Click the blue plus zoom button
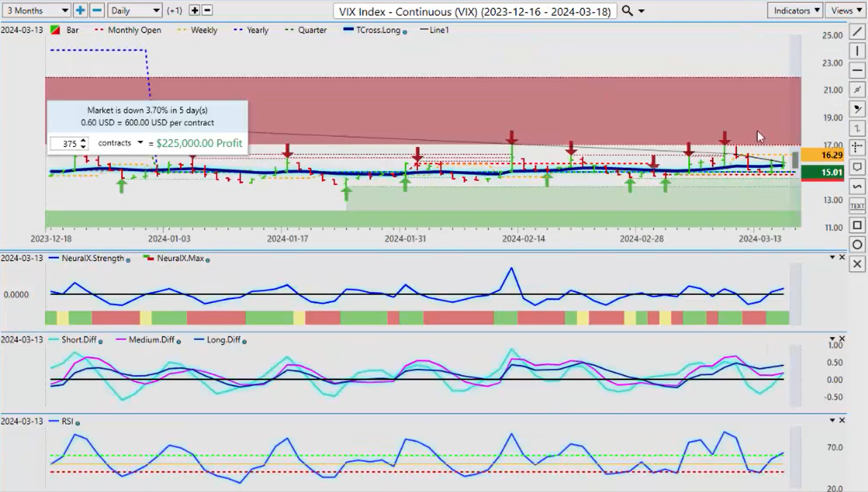The width and height of the screenshot is (868, 492). click(x=80, y=10)
